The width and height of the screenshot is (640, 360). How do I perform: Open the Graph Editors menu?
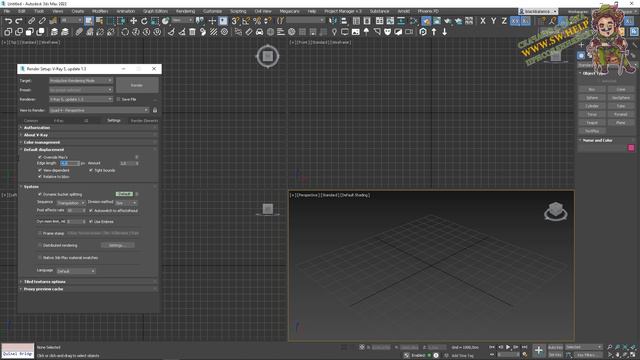point(155,11)
